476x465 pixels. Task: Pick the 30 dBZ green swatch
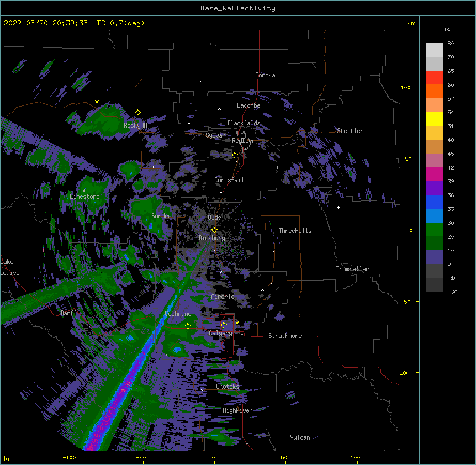click(434, 230)
